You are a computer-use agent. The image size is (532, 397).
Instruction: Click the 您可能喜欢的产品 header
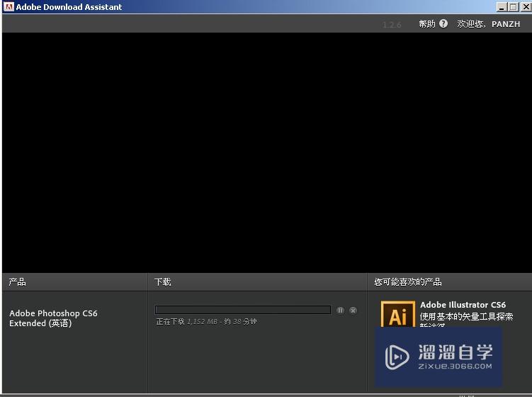click(x=408, y=282)
